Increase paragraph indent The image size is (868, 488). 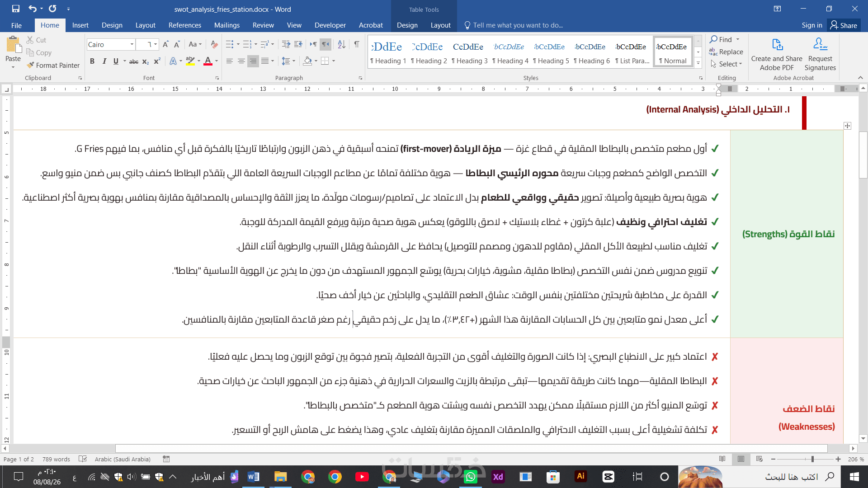(298, 44)
